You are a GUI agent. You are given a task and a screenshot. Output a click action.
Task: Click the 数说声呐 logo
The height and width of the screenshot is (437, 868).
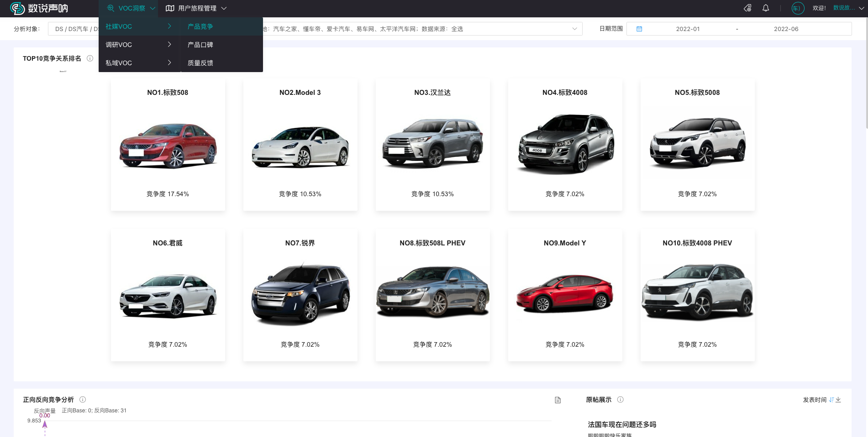[39, 8]
